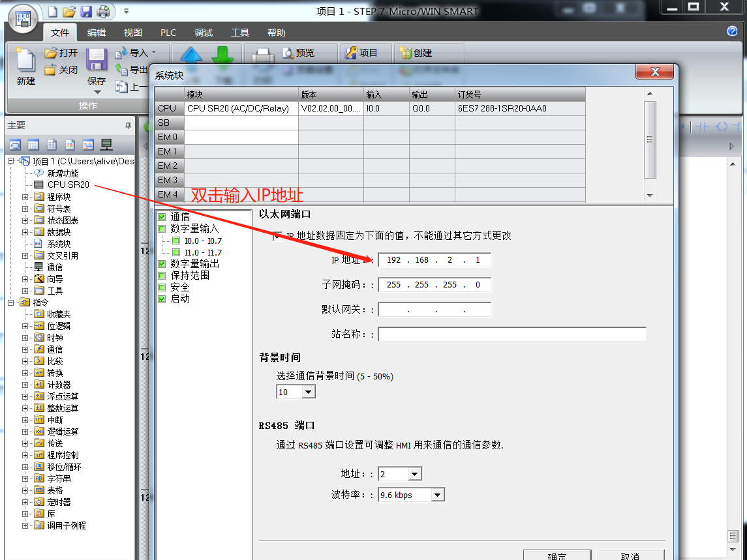Click the quick access new document icon
747x560 pixels.
(52, 11)
